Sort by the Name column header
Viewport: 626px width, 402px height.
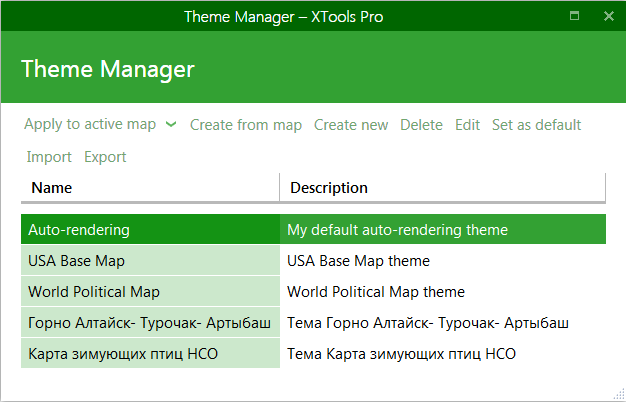tap(150, 188)
